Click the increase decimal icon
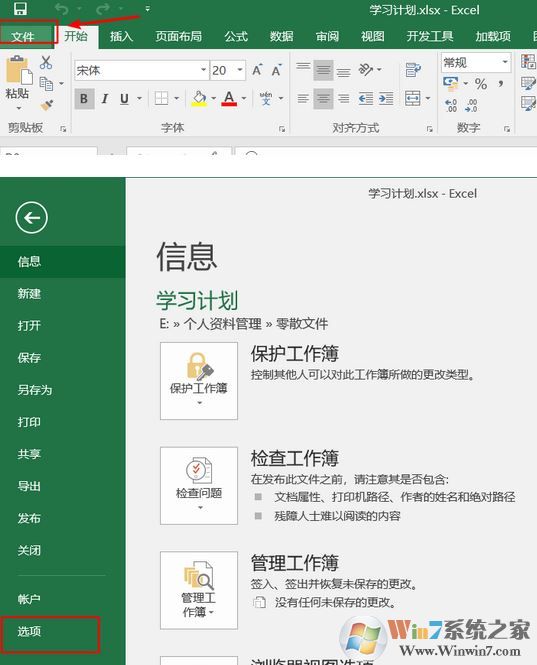The width and height of the screenshot is (537, 665). pyautogui.click(x=451, y=105)
